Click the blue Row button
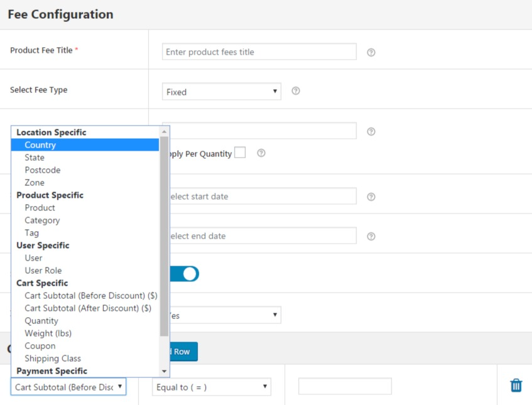Screen dimensions: 532x405 click(x=183, y=352)
